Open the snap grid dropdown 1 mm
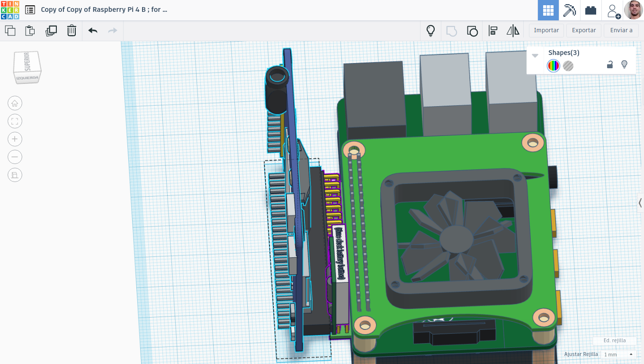Viewport: 644px width, 364px height. click(x=618, y=355)
